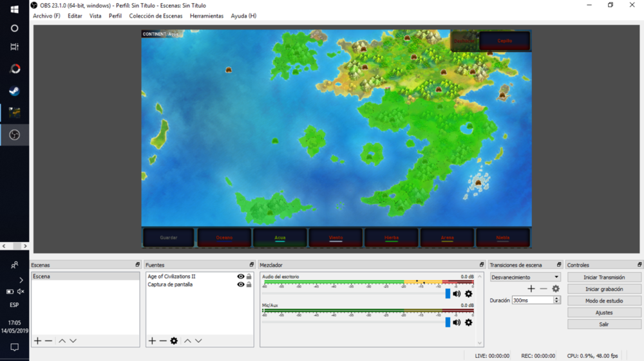Lock the Captura de pantalla source
Screen dimensions: 644x361
(x=249, y=284)
